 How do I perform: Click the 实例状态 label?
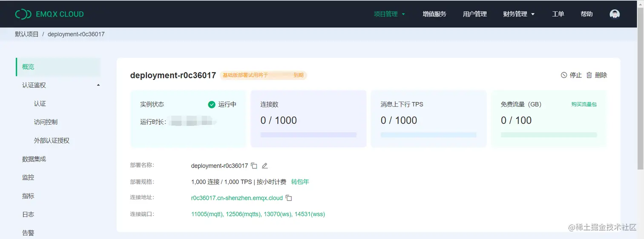[152, 104]
